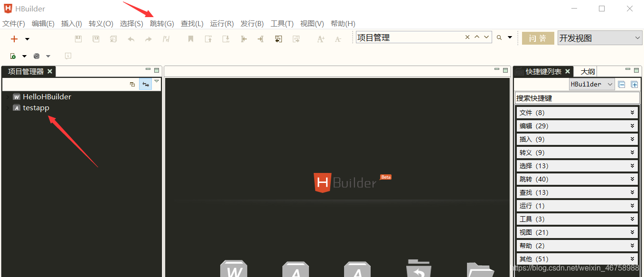Open the 运行(R) menu

(x=222, y=24)
